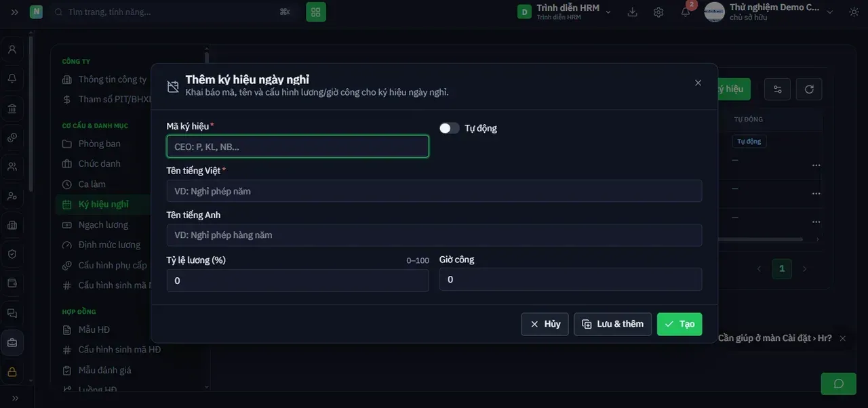Open the green chat bubble button
This screenshot has width=868, height=408.
(x=838, y=384)
